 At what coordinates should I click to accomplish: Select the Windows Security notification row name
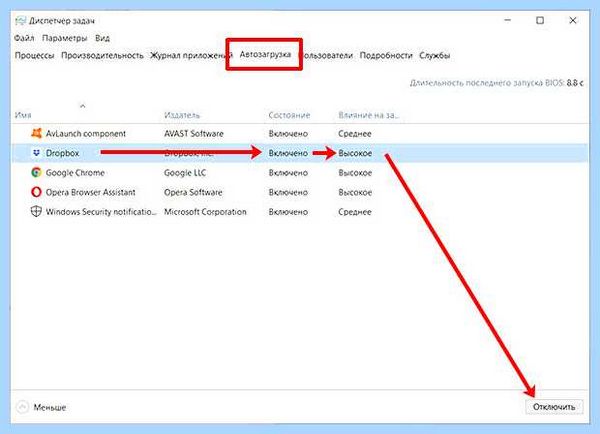coord(101,212)
